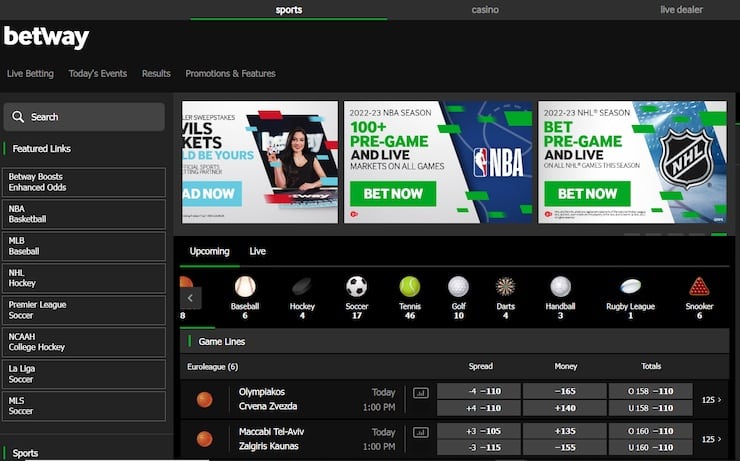
Task: Click into the Search field
Action: pyautogui.click(x=84, y=117)
